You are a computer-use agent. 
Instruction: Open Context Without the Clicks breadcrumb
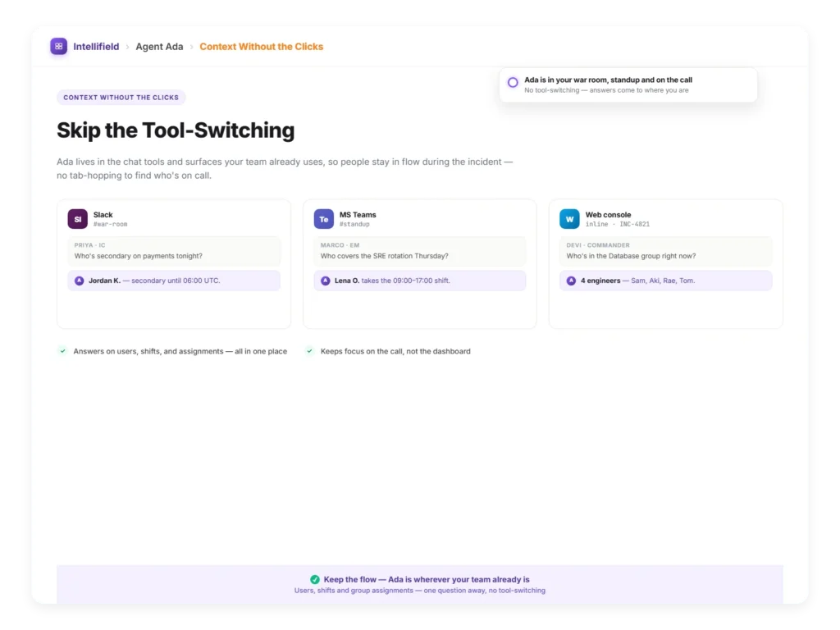(x=262, y=47)
